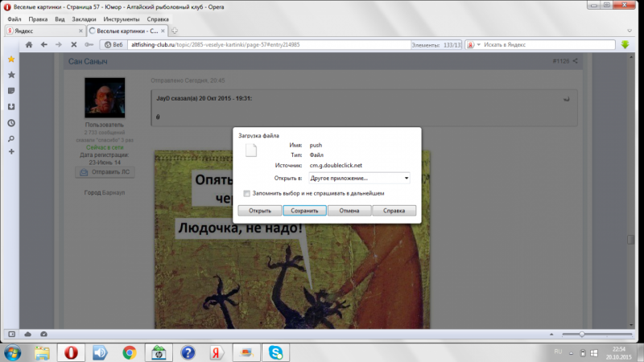Screen dimensions: 644x362
Task: Click the Opera Turbo icon in status bar
Action: pos(43,335)
